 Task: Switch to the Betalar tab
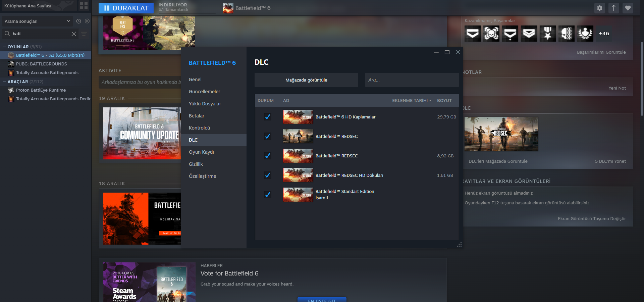click(214, 116)
